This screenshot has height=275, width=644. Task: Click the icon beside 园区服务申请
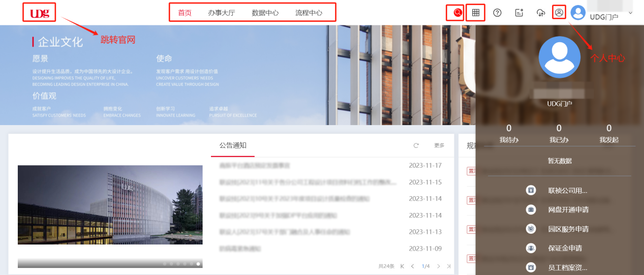(531, 229)
